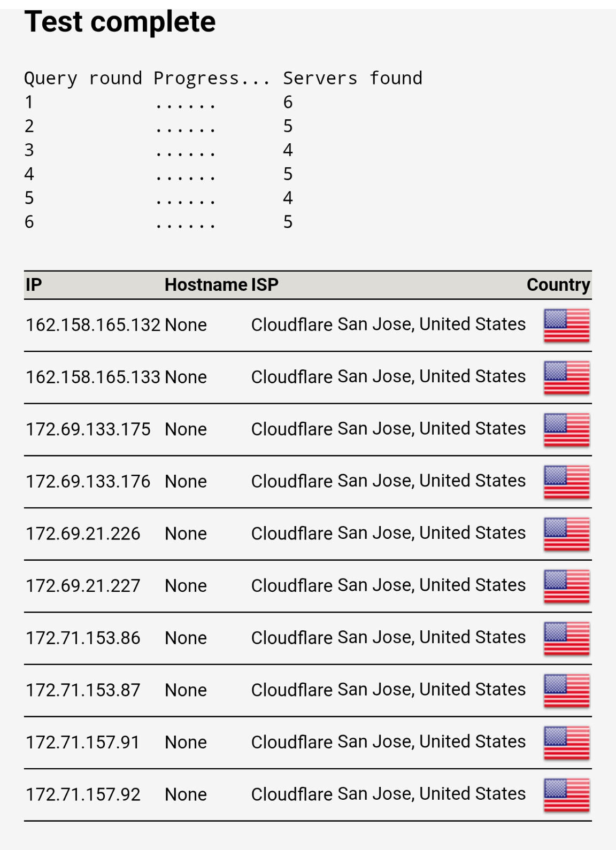Screen dimensions: 616x850
Task: Click the None hostname for 162.158.165.132
Action: (186, 325)
